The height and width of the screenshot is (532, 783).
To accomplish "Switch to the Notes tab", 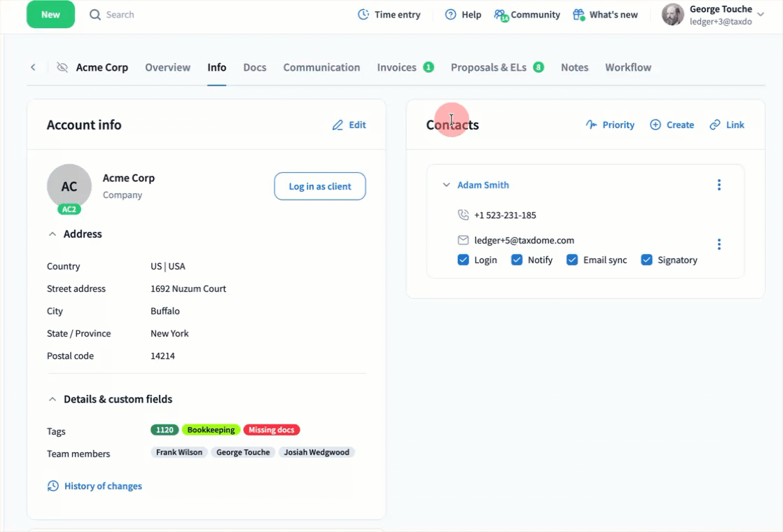I will [x=574, y=67].
